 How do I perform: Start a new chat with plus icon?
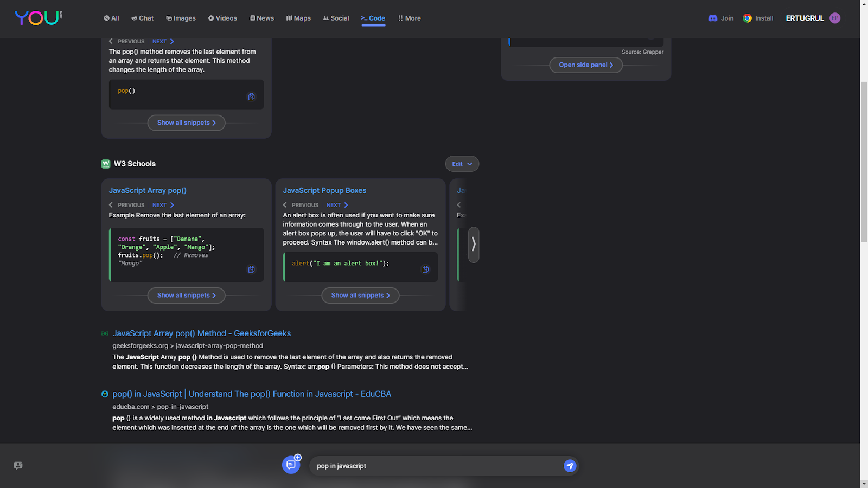291,465
